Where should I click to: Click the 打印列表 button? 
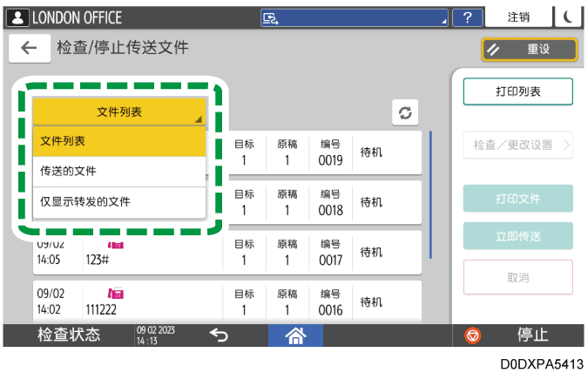517,92
